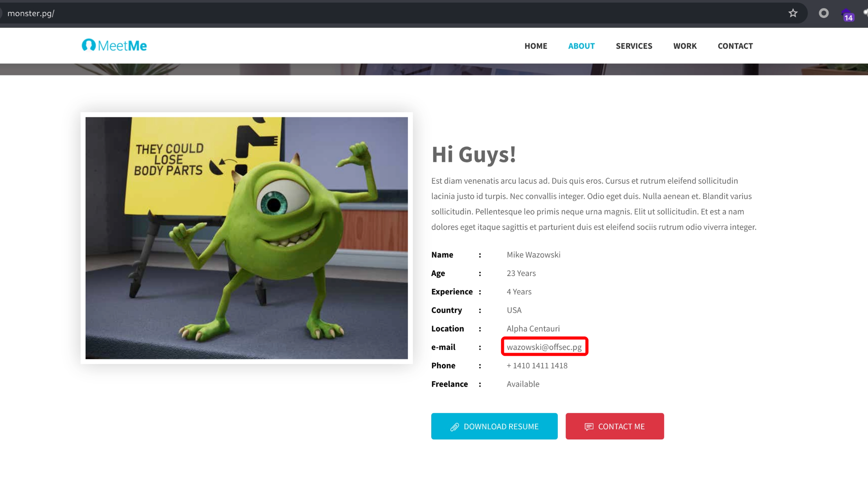Click the Alpha Centauri location text
This screenshot has height=477, width=868.
(x=533, y=328)
